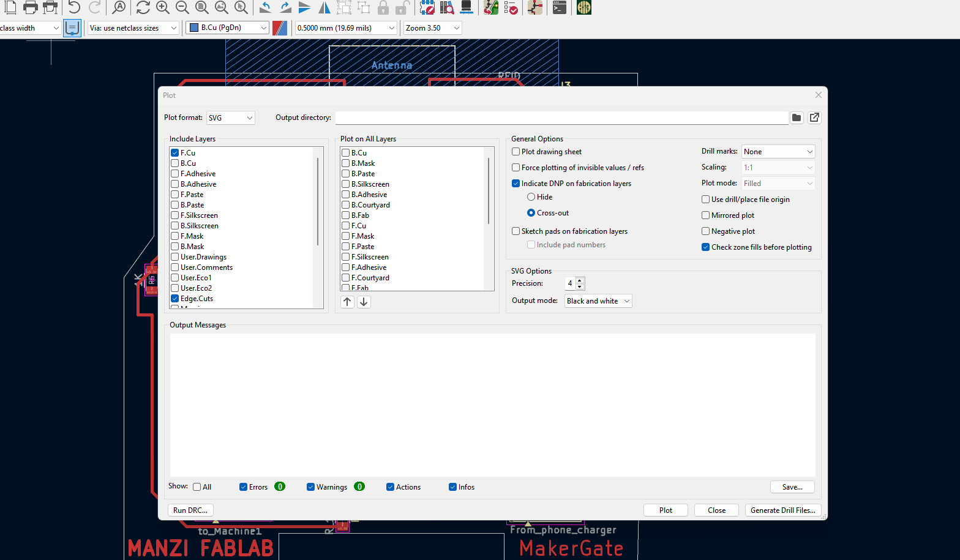
Task: Mirror selection with side-by-side triangles icon
Action: (324, 7)
